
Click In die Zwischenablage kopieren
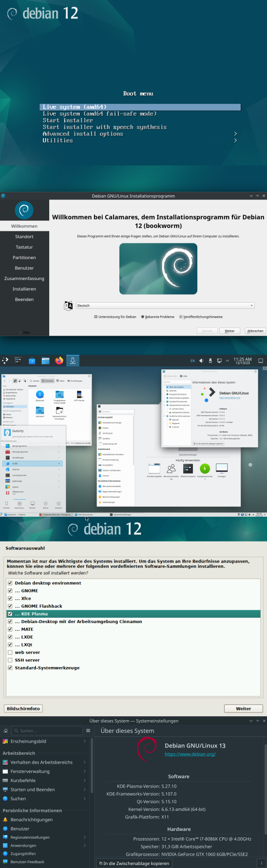pos(134,863)
